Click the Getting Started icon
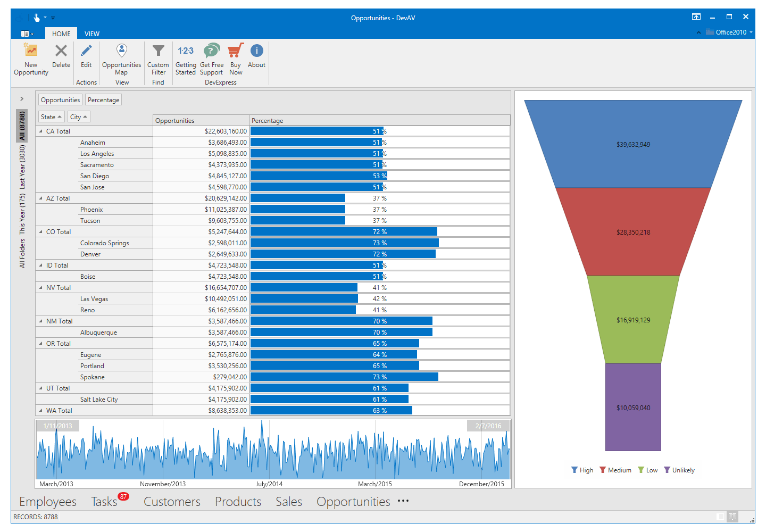The image size is (766, 532). tap(186, 51)
